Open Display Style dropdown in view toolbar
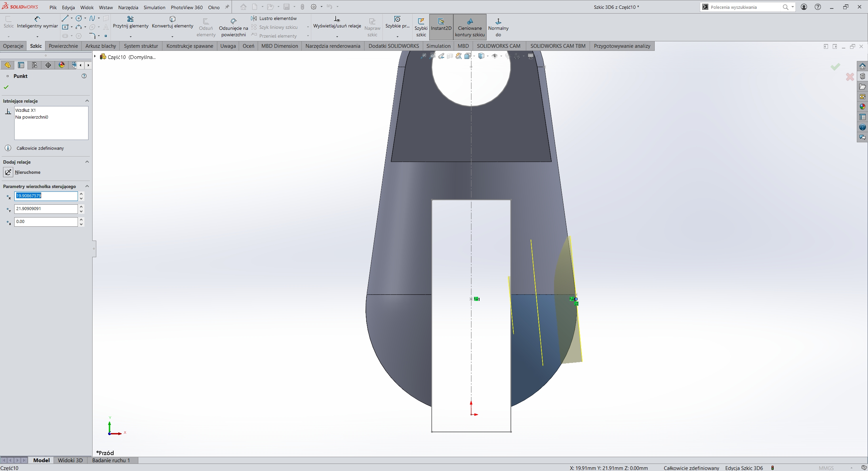The width and height of the screenshot is (868, 471). (x=488, y=56)
